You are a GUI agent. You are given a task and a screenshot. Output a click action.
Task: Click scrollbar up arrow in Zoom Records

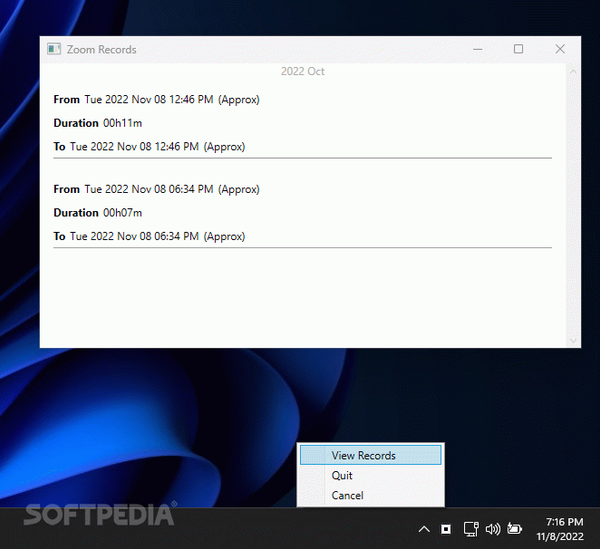tap(573, 72)
